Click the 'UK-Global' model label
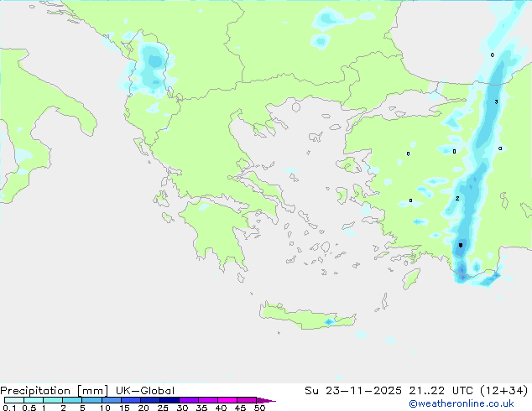 coord(145,391)
